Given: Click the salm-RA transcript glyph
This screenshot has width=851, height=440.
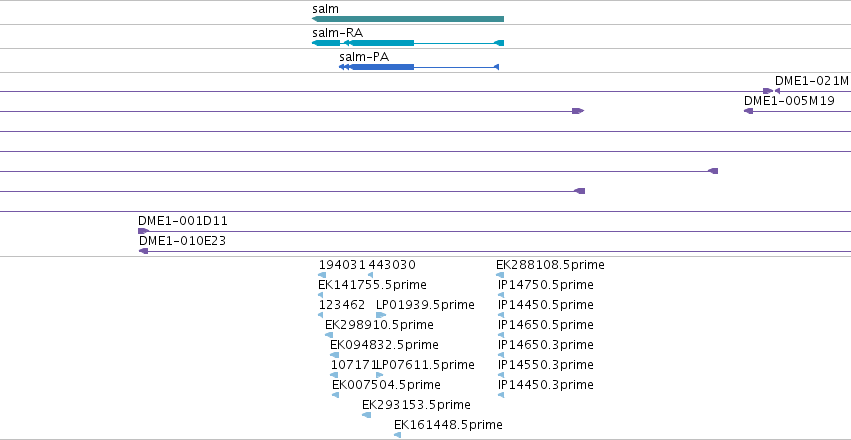Looking at the screenshot, I should 408,43.
